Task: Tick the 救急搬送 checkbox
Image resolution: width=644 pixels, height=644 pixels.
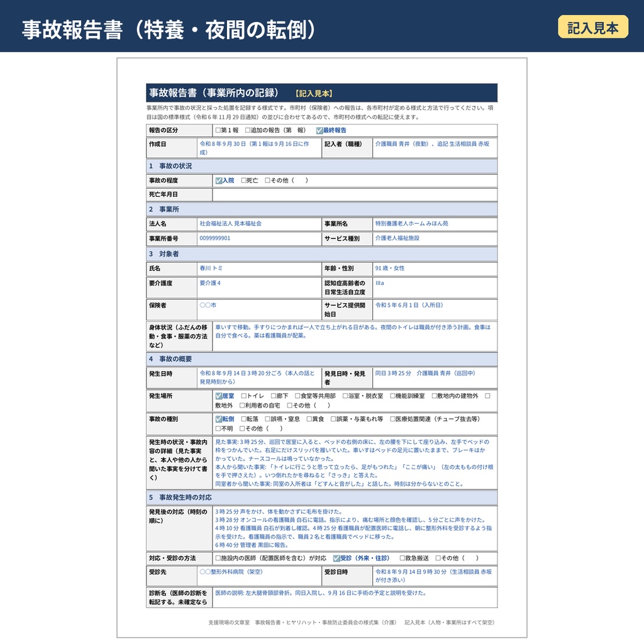Action: [x=402, y=558]
